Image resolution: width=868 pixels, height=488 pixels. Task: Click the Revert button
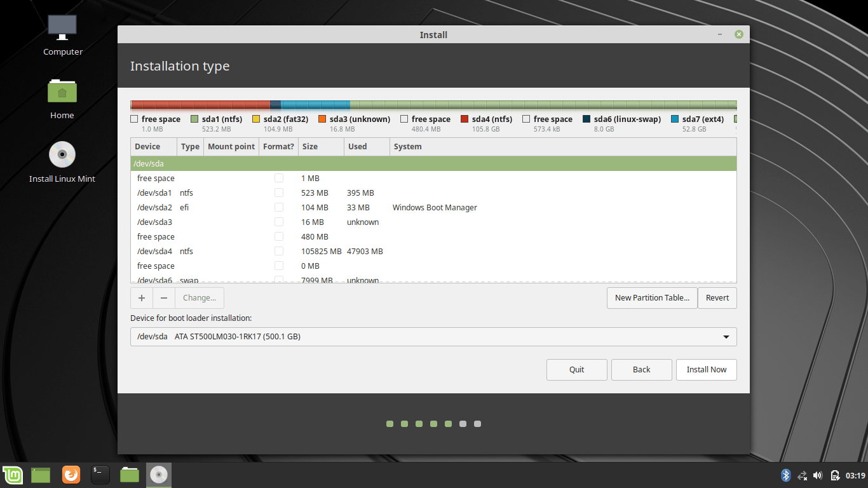717,297
